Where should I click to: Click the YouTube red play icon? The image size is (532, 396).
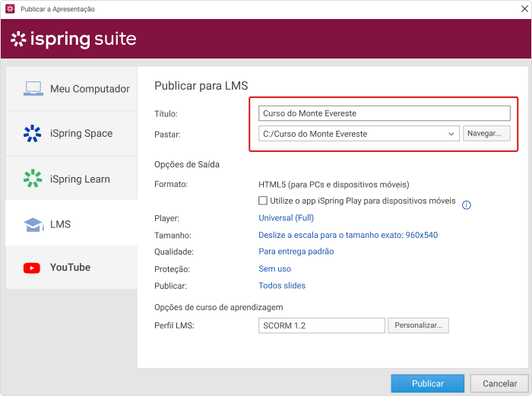(32, 268)
